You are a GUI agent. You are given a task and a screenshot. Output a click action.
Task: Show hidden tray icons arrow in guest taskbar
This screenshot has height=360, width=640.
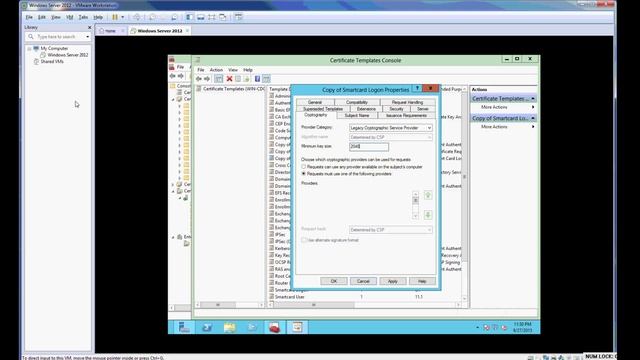[477, 327]
